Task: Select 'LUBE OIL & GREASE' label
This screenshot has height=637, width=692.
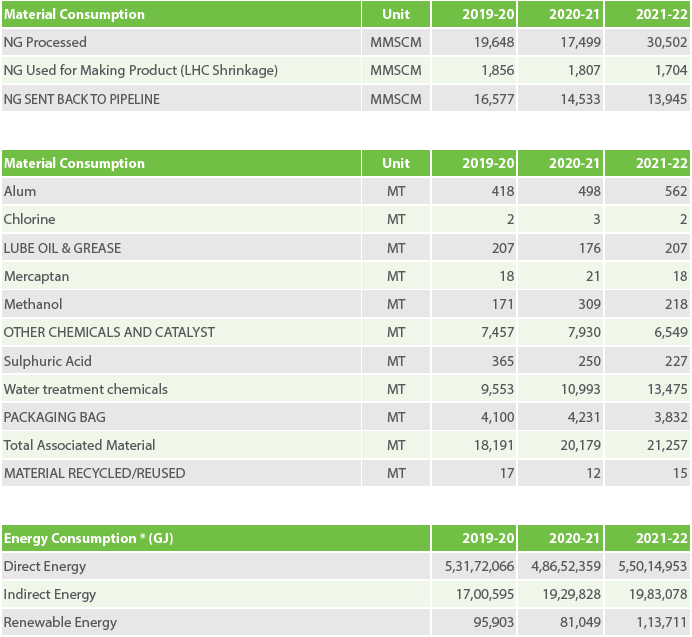Action: point(62,248)
